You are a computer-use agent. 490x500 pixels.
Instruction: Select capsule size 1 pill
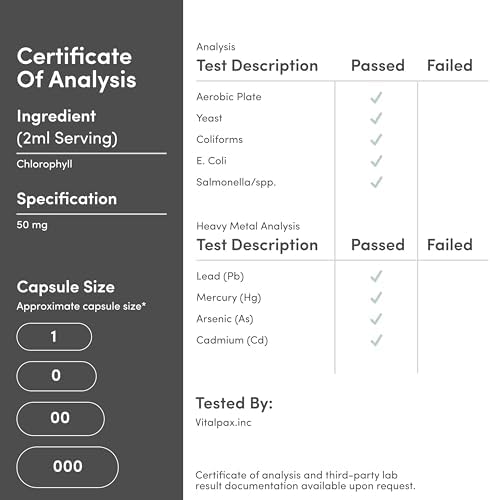[x=54, y=337]
